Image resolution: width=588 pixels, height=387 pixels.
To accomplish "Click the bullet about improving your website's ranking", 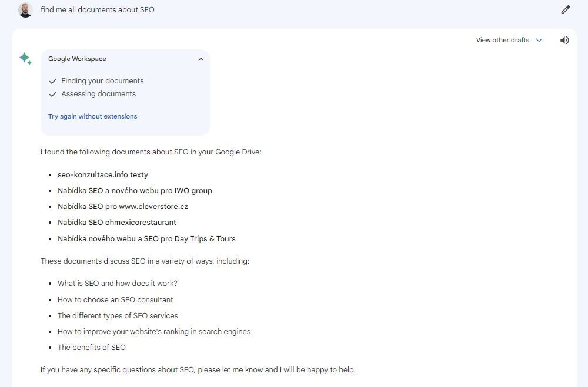I will point(153,332).
